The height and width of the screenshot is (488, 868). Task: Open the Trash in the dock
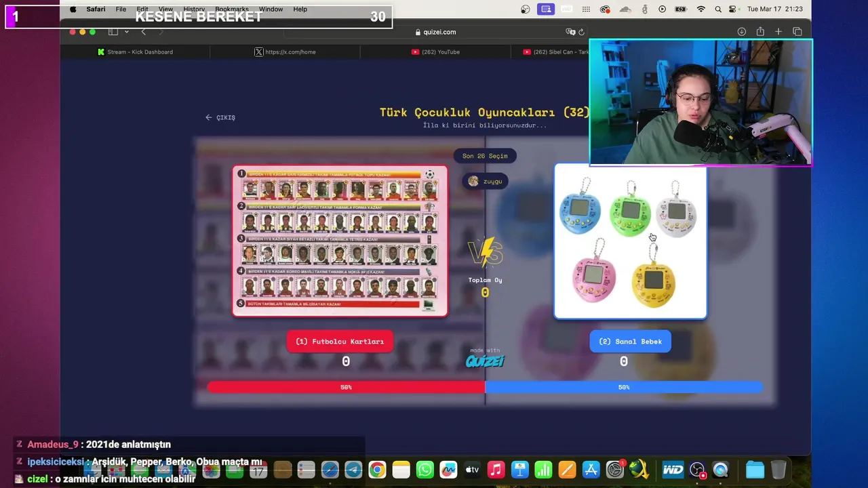[778, 470]
